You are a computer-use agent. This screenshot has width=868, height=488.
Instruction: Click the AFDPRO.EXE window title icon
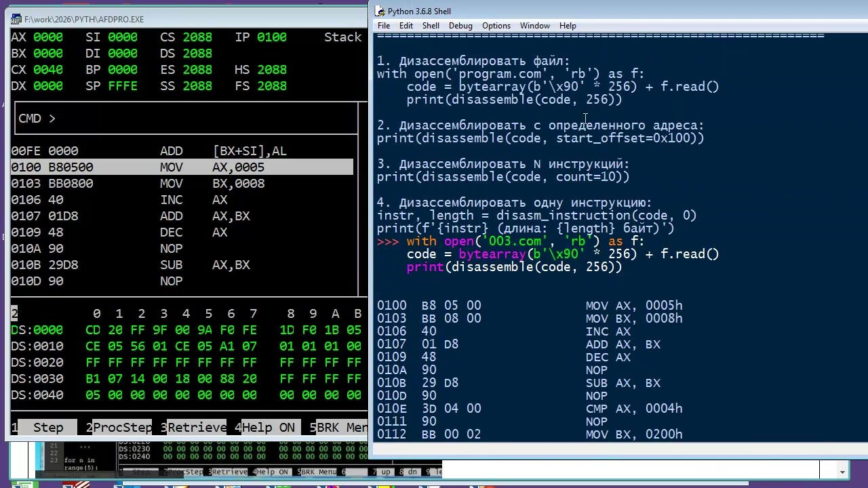pyautogui.click(x=16, y=19)
